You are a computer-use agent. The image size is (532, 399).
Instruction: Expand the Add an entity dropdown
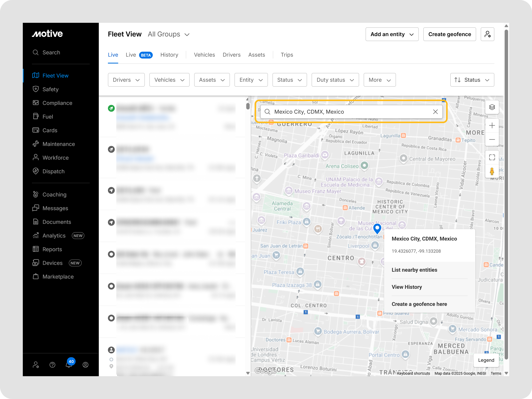392,34
